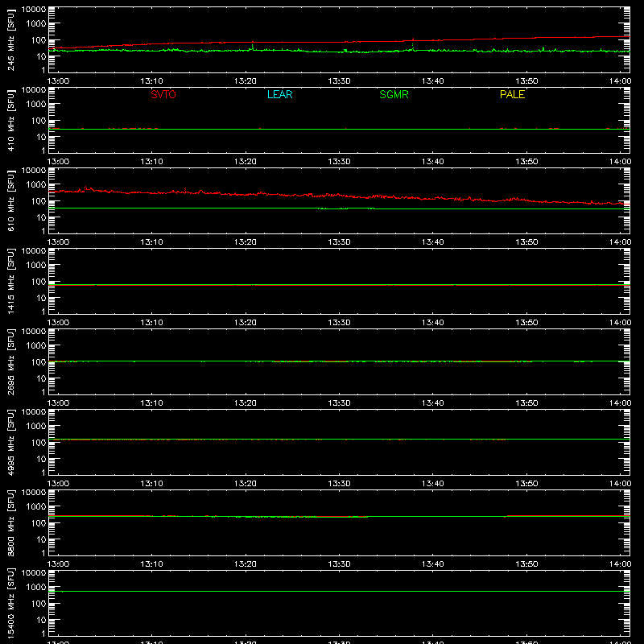
Task: Click the red SVTO legend label
Action: 163,94
